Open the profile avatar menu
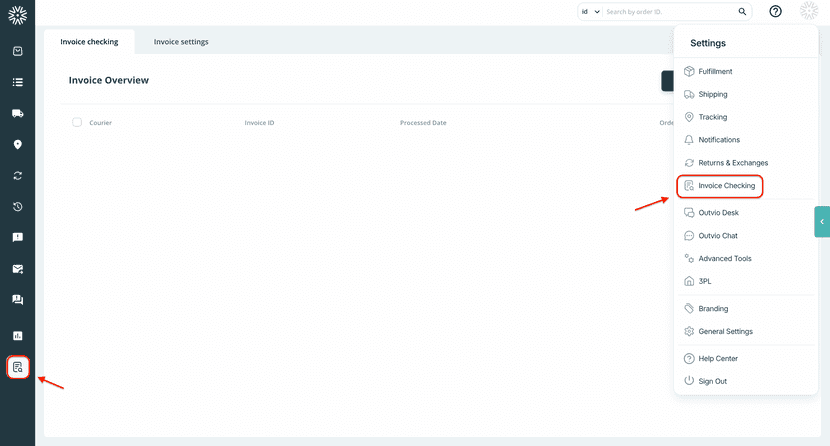Viewport: 830px width, 446px height. pos(808,12)
